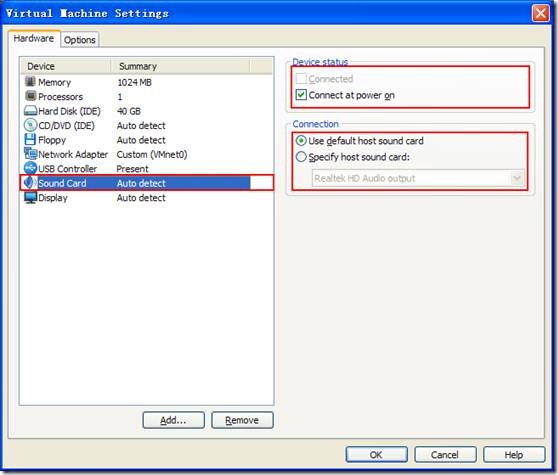This screenshot has width=558, height=475.
Task: Click the 1024 MB summary value
Action: tap(135, 82)
